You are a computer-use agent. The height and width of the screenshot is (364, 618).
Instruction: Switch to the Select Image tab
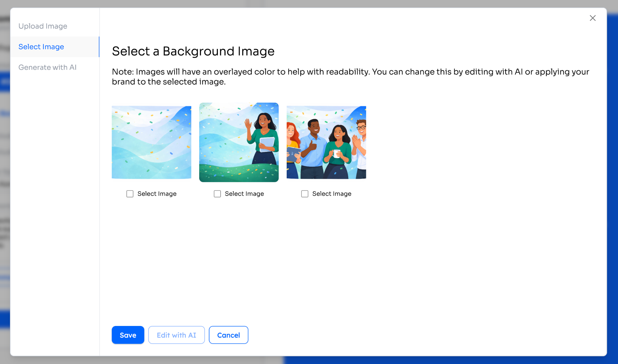coord(55,47)
